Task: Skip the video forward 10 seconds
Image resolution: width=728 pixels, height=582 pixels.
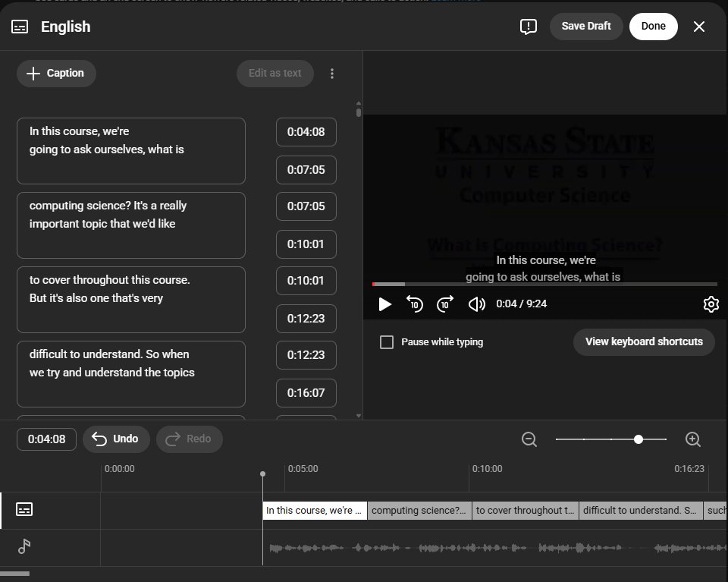Action: pyautogui.click(x=445, y=304)
